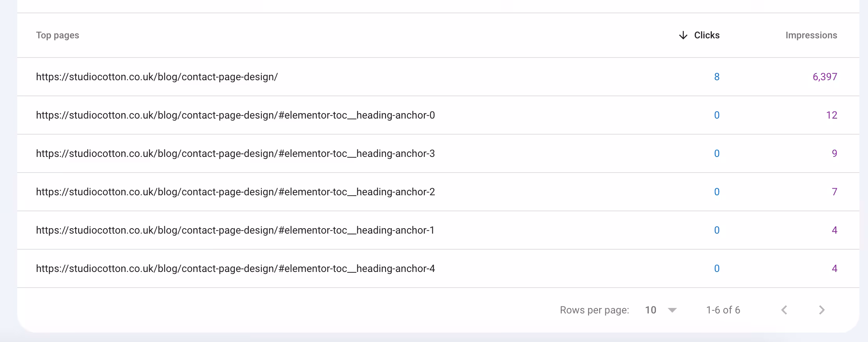This screenshot has height=342, width=868.
Task: Go to next page with right chevron
Action: tap(822, 310)
